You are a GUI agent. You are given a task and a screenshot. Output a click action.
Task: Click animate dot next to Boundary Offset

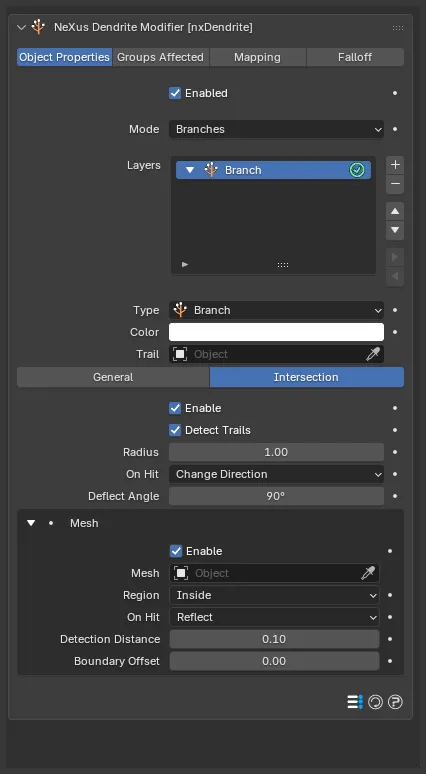[x=390, y=661]
